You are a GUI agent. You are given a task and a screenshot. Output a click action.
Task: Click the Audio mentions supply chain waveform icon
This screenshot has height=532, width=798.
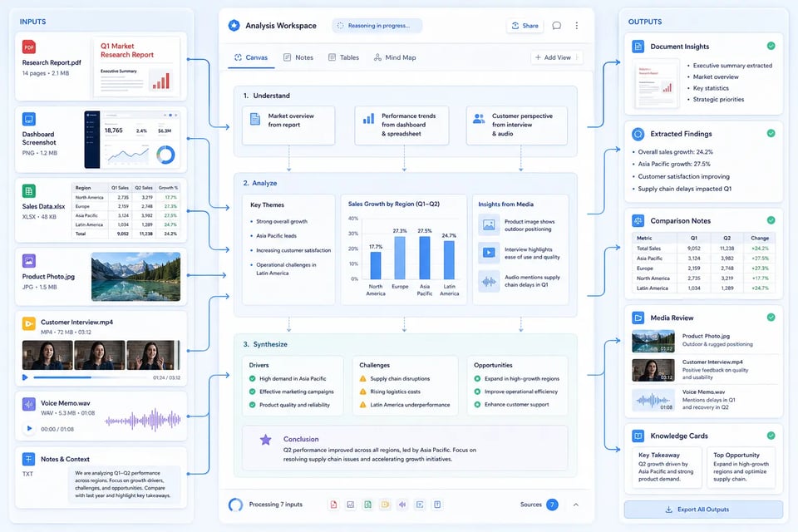pos(489,281)
